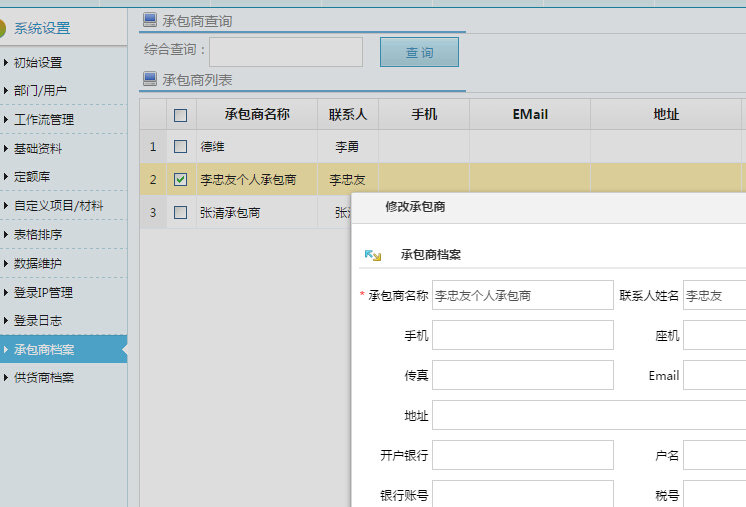Tick the checkbox for 张清承包商
The width and height of the screenshot is (746, 507).
point(180,212)
